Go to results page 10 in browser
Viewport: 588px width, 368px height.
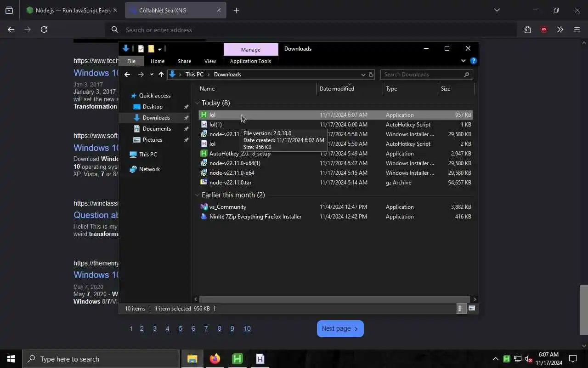[247, 328]
